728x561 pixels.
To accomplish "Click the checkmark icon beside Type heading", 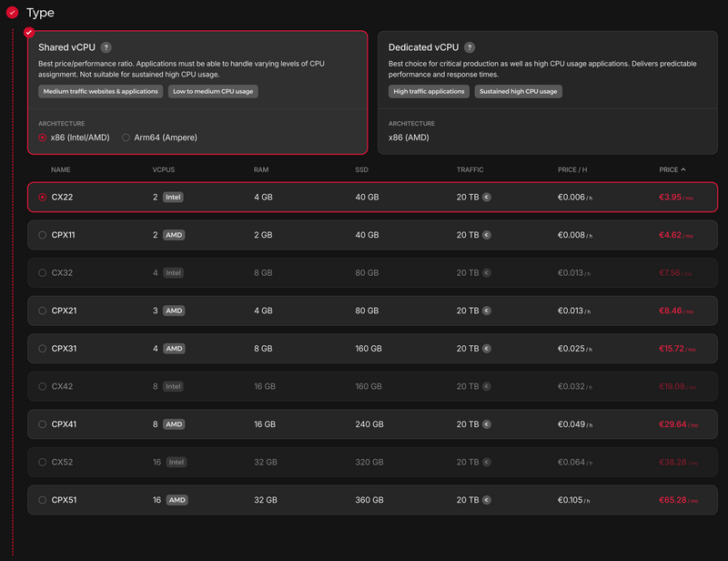I will [x=12, y=13].
